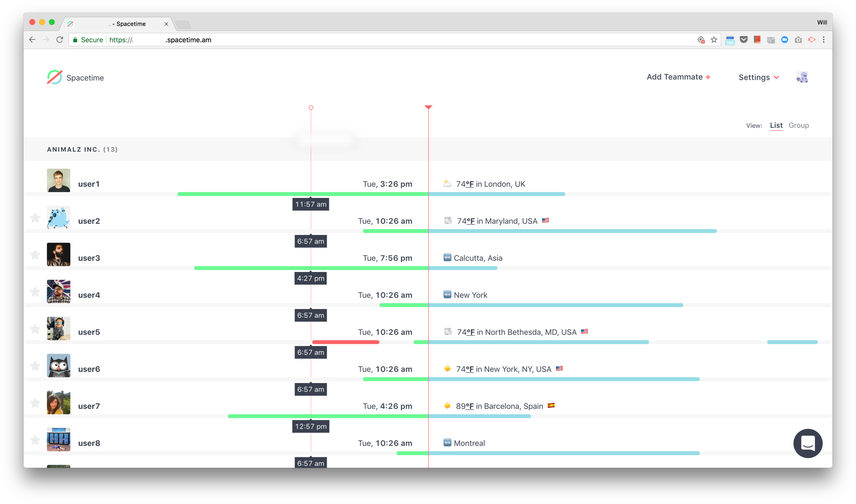Image resolution: width=856 pixels, height=504 pixels.
Task: Click the NEW badge beside Montreal
Action: point(447,443)
